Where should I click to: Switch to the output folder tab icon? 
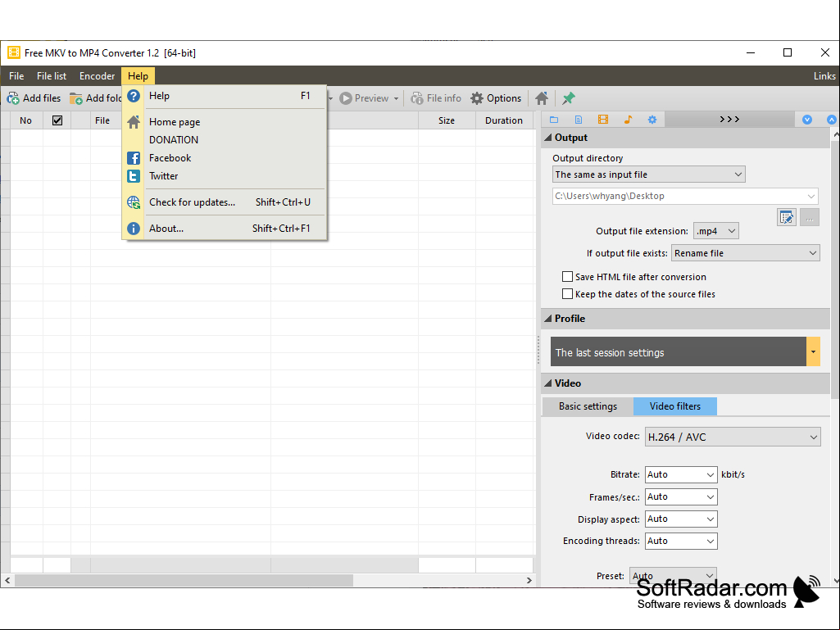(x=554, y=120)
